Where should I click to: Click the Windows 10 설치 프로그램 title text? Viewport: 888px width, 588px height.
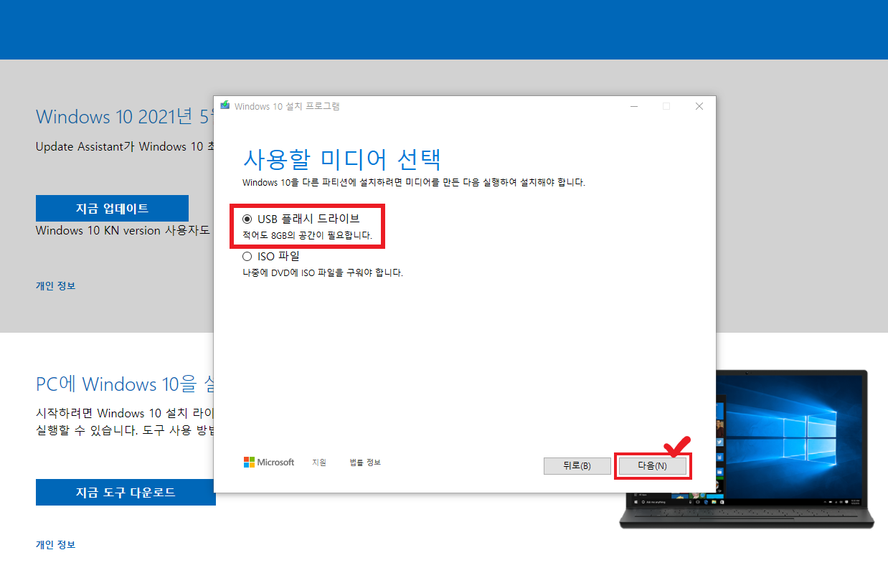pos(287,106)
